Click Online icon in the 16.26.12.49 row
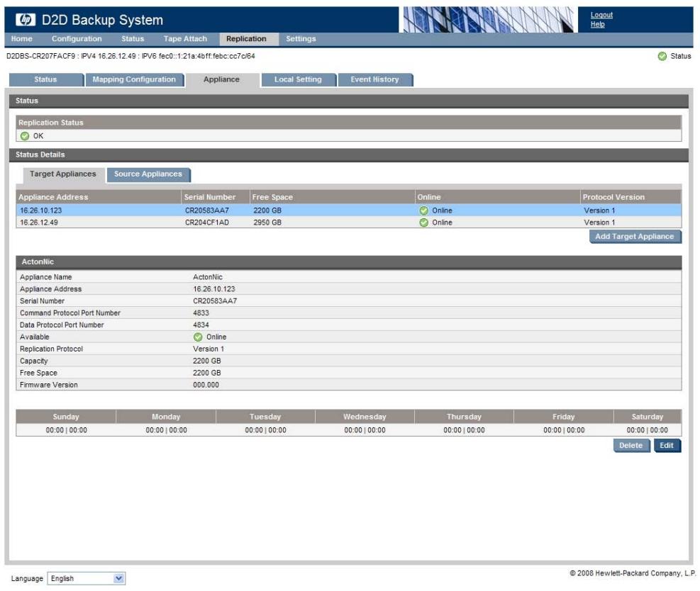The width and height of the screenshot is (700, 591). pos(423,223)
